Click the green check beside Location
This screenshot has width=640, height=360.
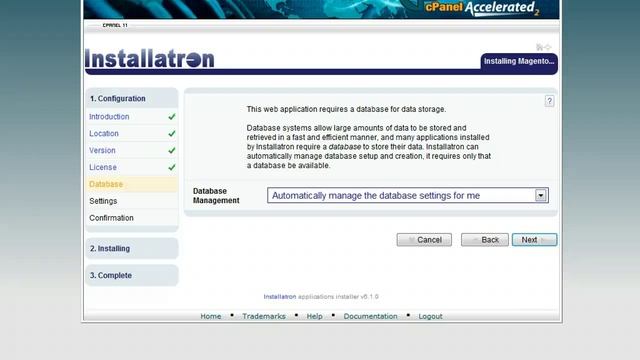click(x=172, y=133)
